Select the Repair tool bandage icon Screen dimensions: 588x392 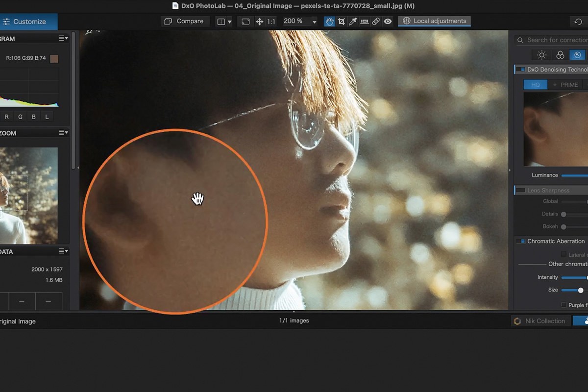[376, 22]
